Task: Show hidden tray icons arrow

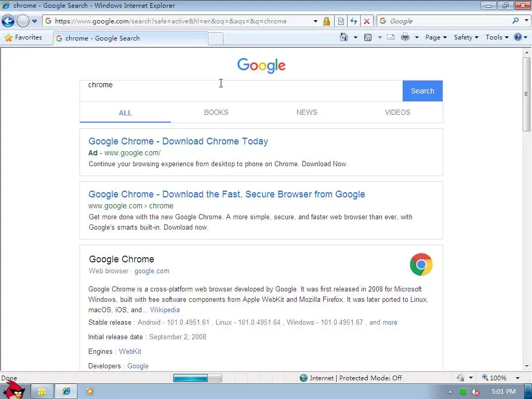Action: click(450, 392)
